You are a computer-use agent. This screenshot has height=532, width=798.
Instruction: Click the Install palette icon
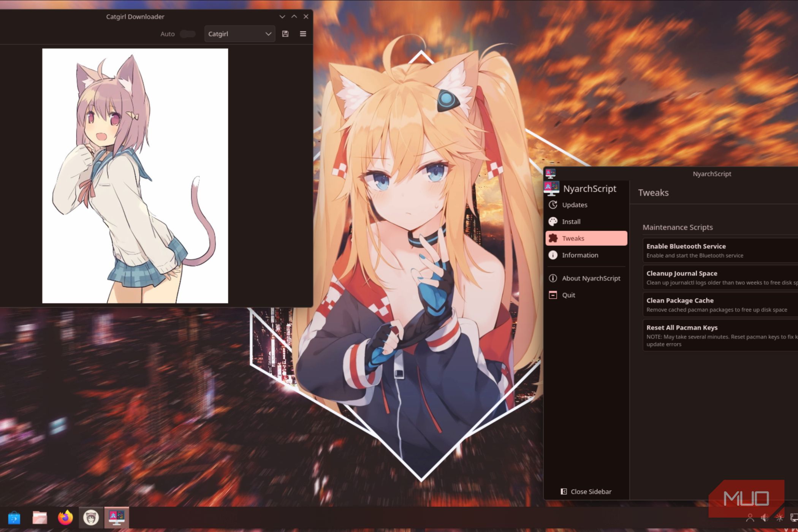click(x=553, y=222)
